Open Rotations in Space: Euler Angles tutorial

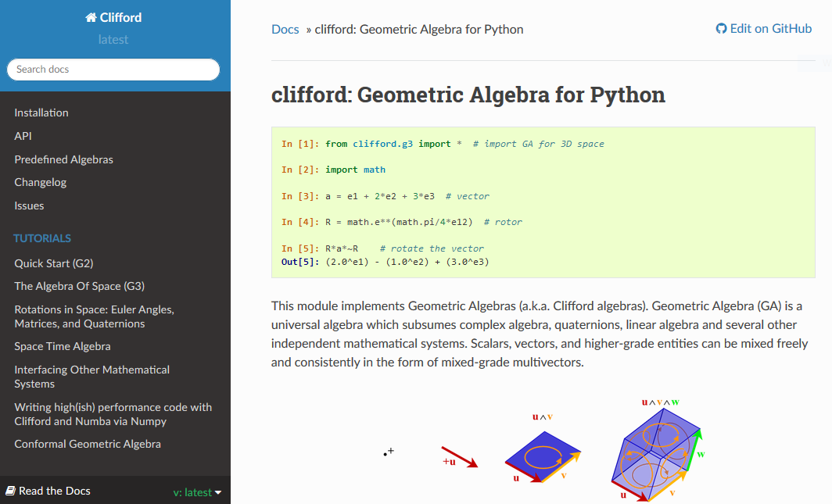[95, 316]
